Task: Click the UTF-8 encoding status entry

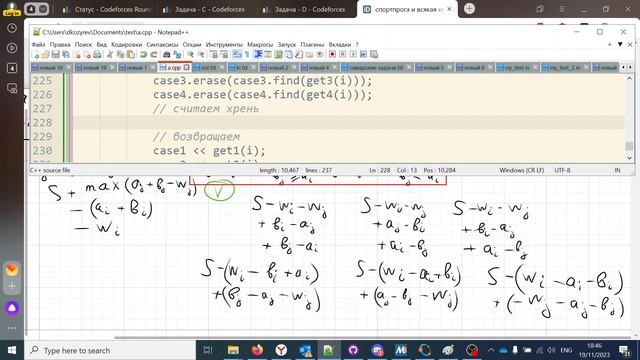Action: click(x=562, y=170)
